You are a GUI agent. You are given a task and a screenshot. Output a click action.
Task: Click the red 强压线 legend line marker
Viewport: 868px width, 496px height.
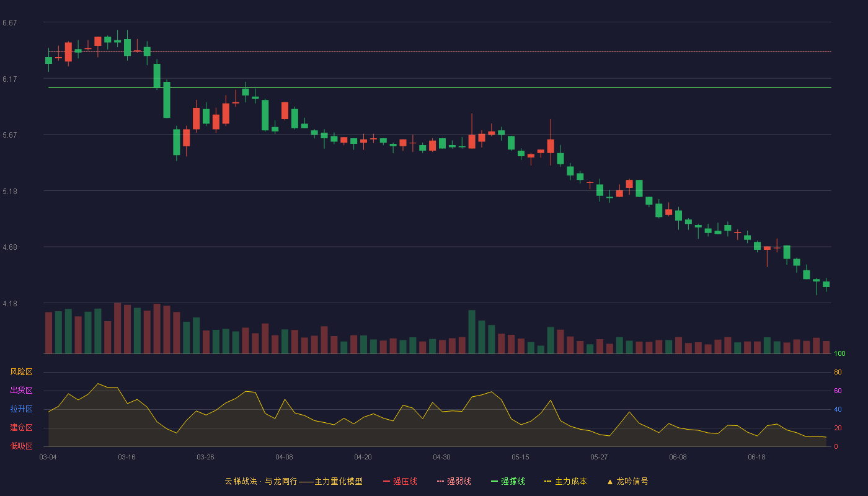[386, 481]
